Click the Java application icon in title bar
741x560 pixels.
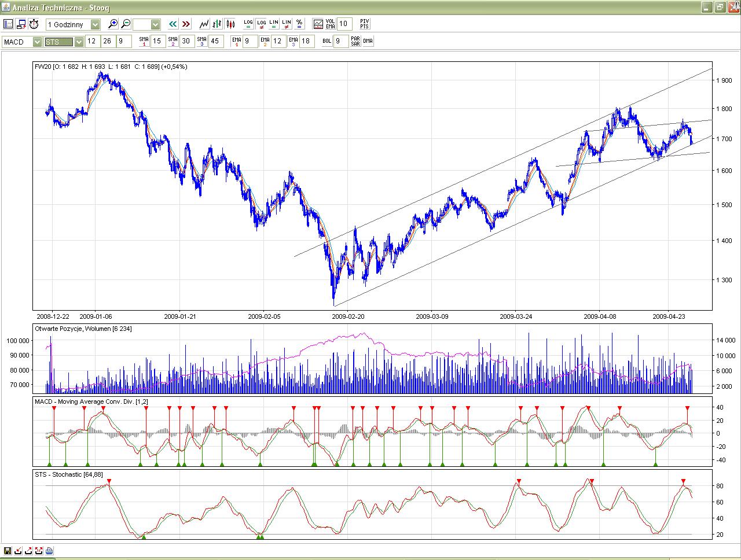click(x=7, y=8)
